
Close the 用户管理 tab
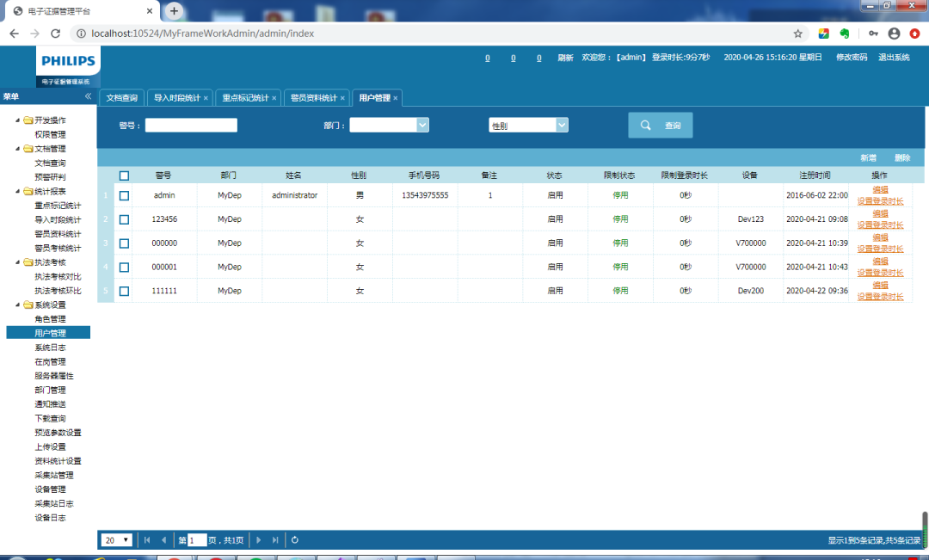pos(396,98)
